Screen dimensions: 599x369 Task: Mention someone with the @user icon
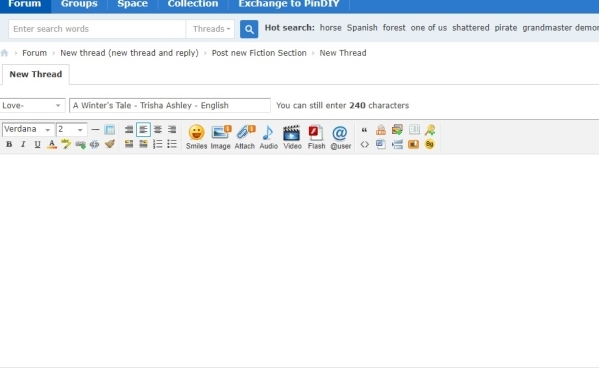point(340,137)
